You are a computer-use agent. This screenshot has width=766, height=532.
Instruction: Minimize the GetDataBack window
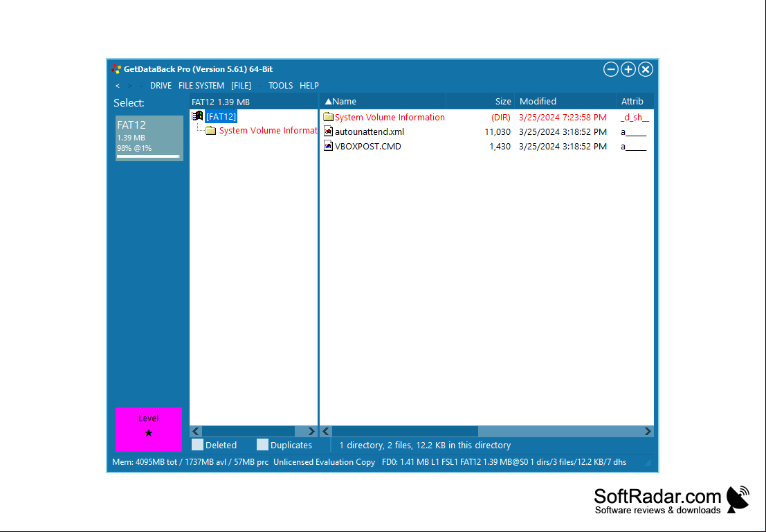[x=610, y=69]
